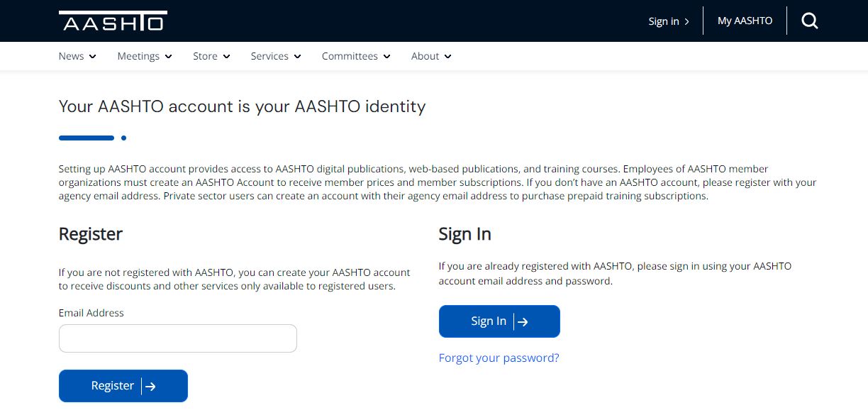Open the search magnifier icon

pos(810,21)
